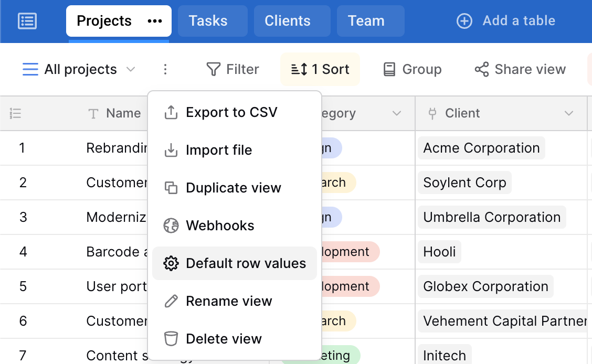Viewport: 592px width, 364px height.
Task: Click the Group button
Action: [413, 69]
